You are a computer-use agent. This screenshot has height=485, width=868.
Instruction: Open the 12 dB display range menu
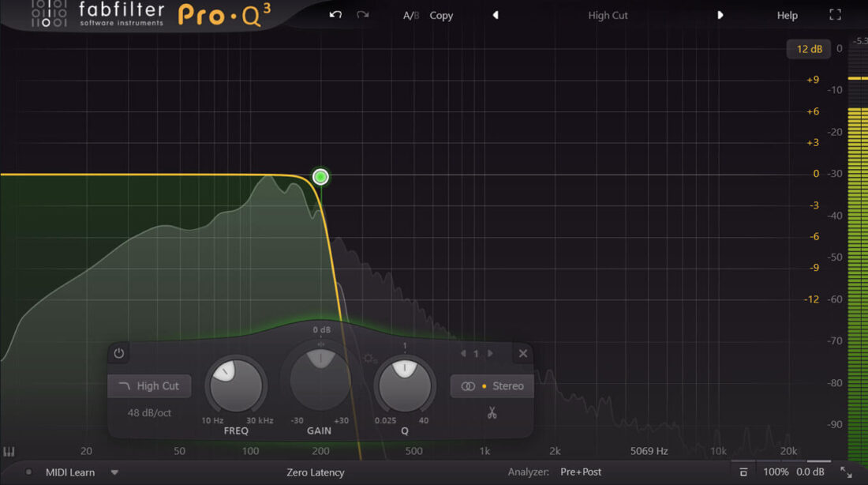809,49
